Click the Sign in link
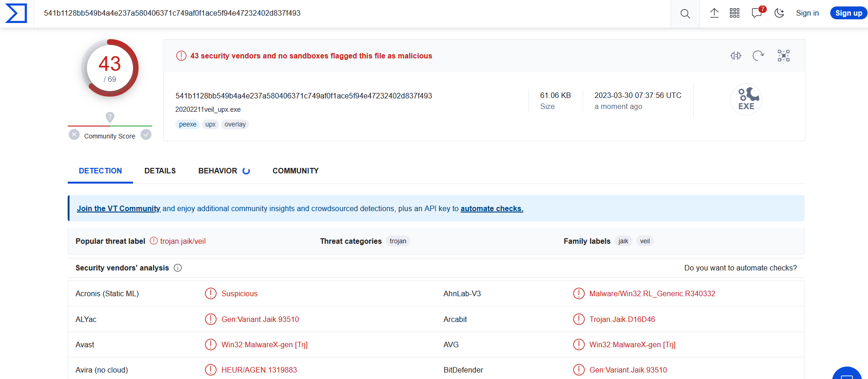Screen dimensions: 868x379 pos(807,13)
